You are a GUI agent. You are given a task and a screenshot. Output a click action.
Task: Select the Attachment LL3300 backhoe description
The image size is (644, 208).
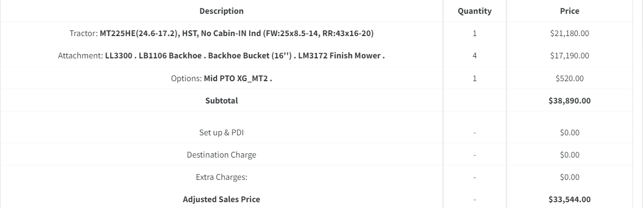point(221,56)
